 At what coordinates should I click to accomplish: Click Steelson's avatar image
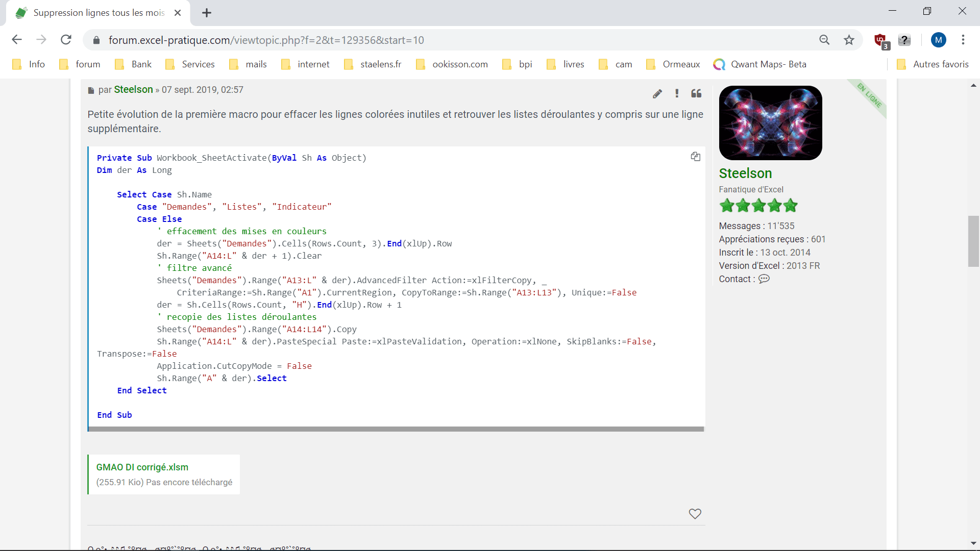click(770, 123)
